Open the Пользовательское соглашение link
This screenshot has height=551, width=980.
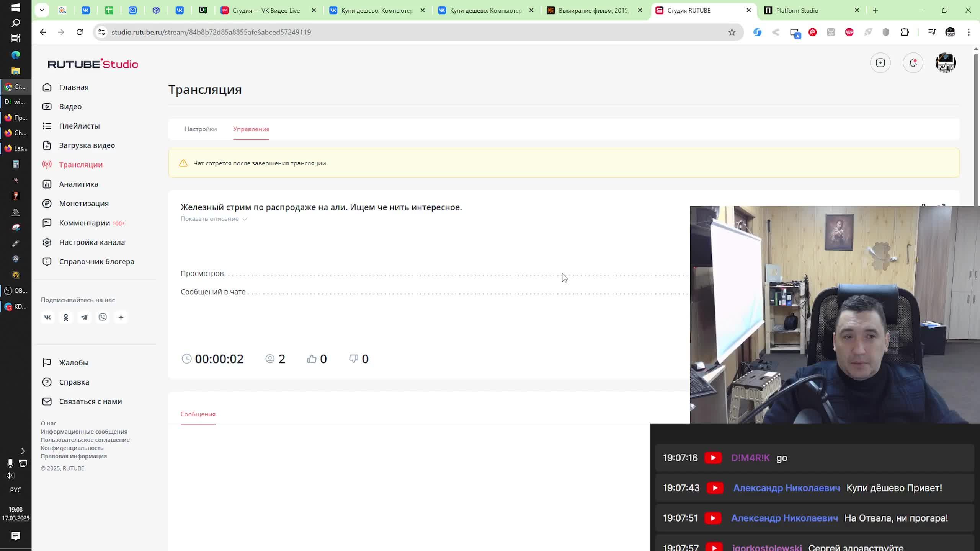85,440
